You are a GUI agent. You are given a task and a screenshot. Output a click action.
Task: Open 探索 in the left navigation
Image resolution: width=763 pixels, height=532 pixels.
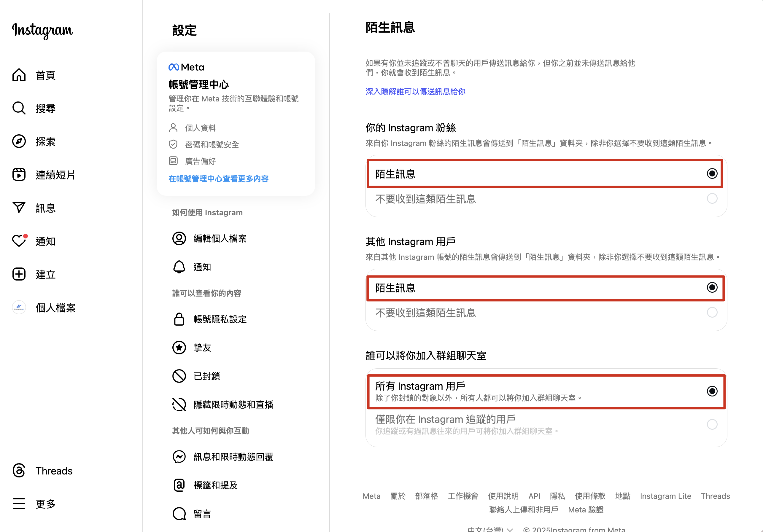click(45, 141)
